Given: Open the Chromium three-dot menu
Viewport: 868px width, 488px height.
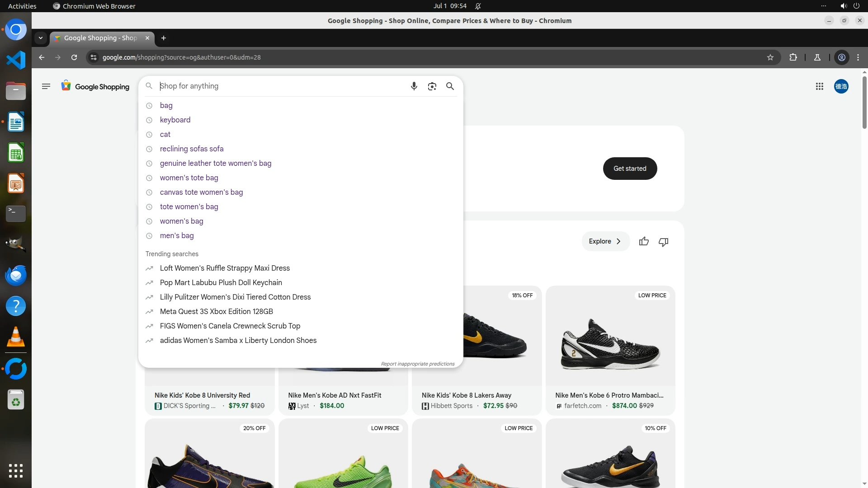Looking at the screenshot, I should tap(858, 57).
